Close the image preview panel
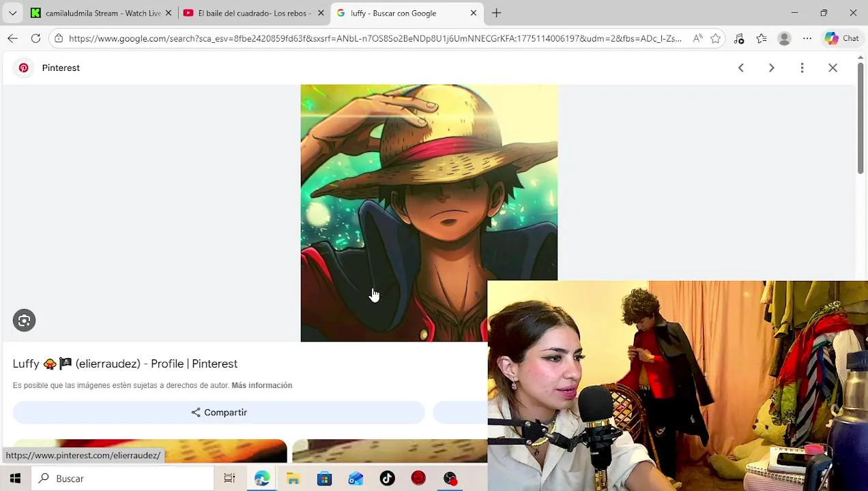This screenshot has height=491, width=868. tap(833, 68)
